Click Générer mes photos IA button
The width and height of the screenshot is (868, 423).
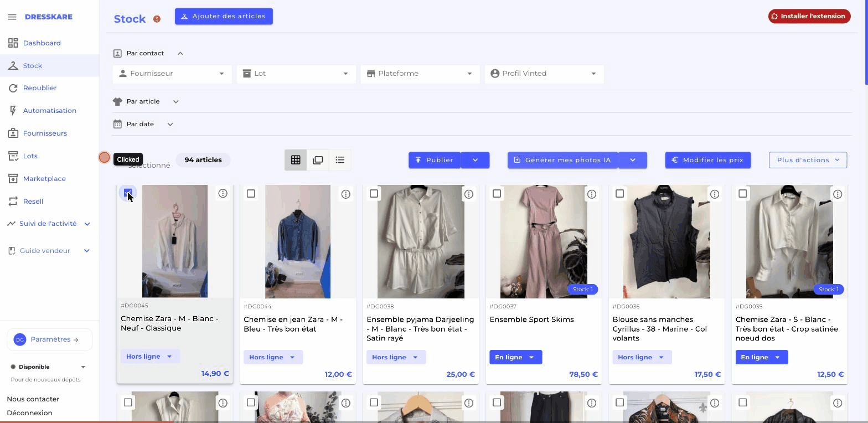pos(562,160)
